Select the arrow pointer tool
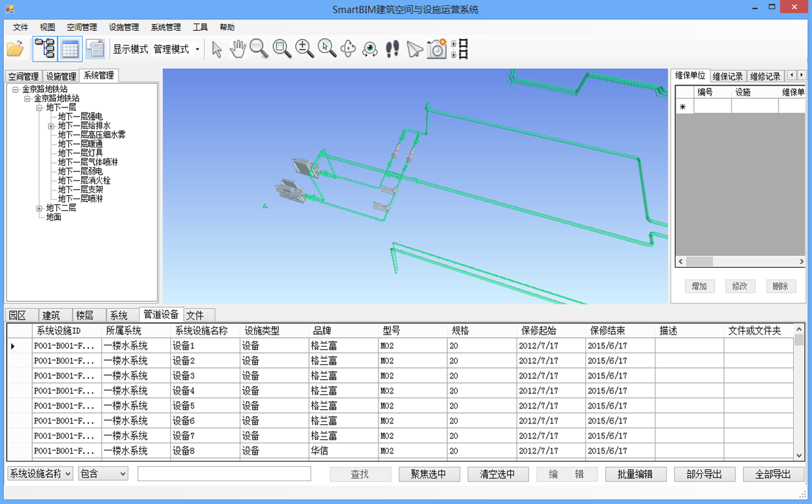 (217, 49)
